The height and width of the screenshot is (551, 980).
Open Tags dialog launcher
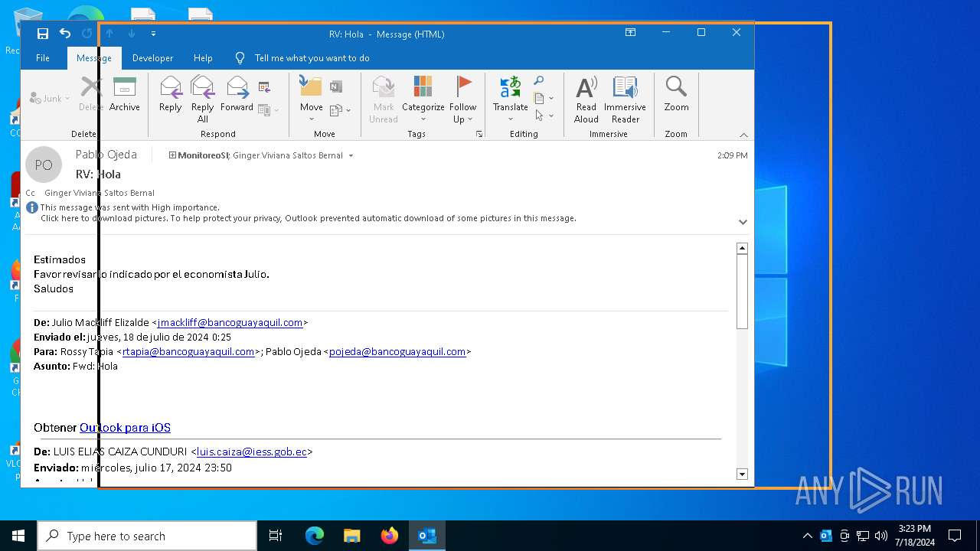(479, 134)
